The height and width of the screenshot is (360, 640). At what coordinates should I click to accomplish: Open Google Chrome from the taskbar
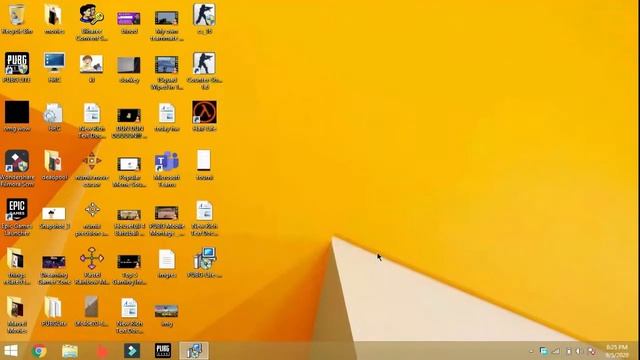39,351
